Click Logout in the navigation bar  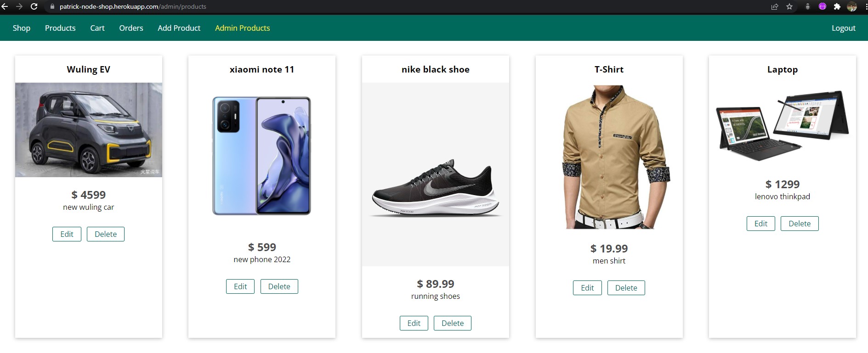tap(844, 28)
